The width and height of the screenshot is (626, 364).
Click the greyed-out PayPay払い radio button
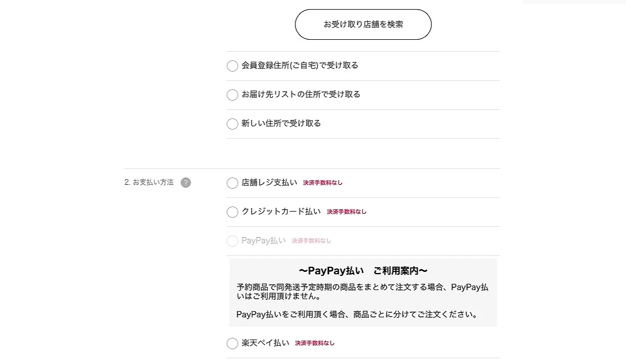(x=232, y=241)
